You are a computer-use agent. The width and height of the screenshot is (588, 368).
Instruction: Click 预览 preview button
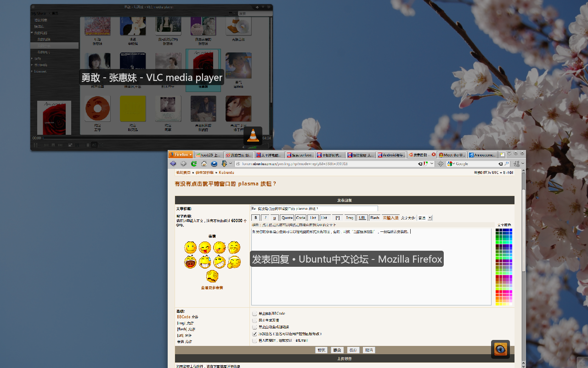coord(322,350)
